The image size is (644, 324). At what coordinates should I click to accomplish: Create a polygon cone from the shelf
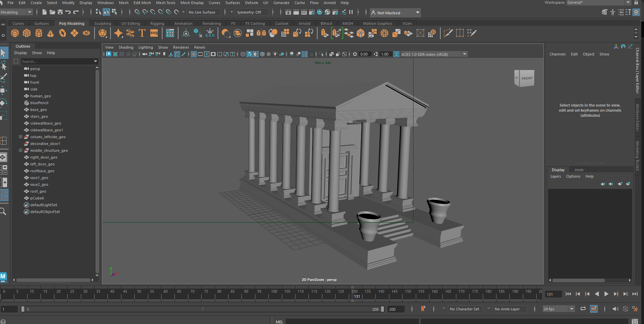[x=51, y=33]
